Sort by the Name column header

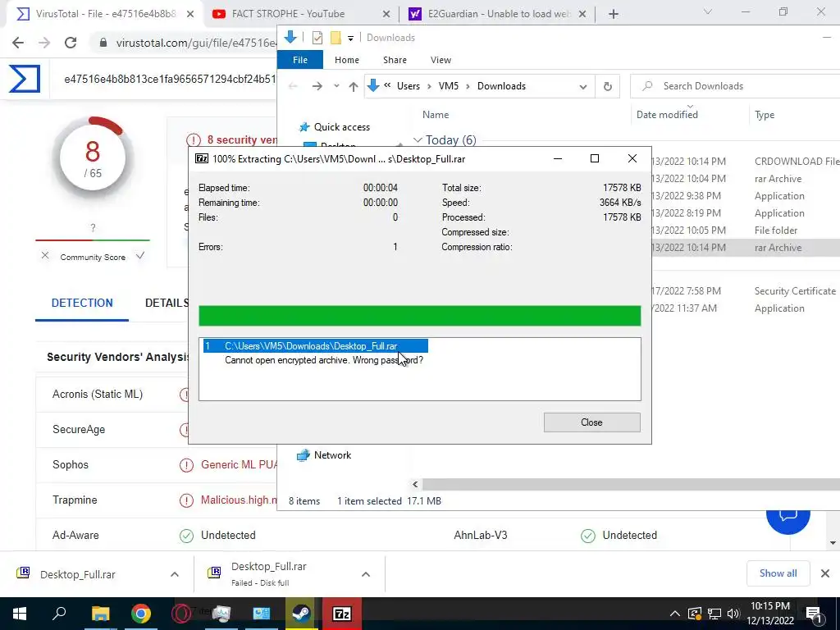(x=436, y=114)
